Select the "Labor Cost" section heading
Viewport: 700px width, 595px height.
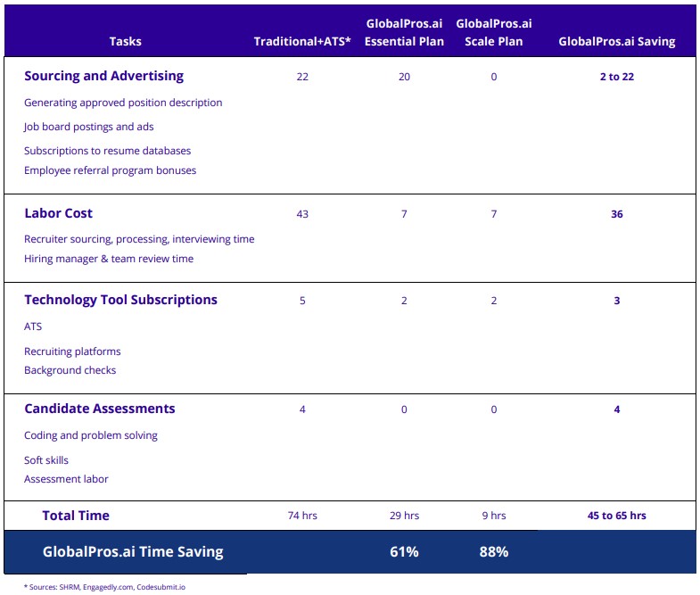pyautogui.click(x=58, y=213)
